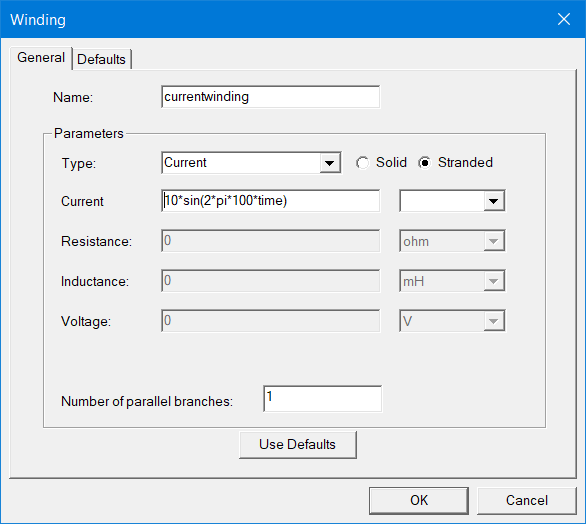The width and height of the screenshot is (586, 524).
Task: Select the Stranded radio button
Action: click(x=455, y=163)
